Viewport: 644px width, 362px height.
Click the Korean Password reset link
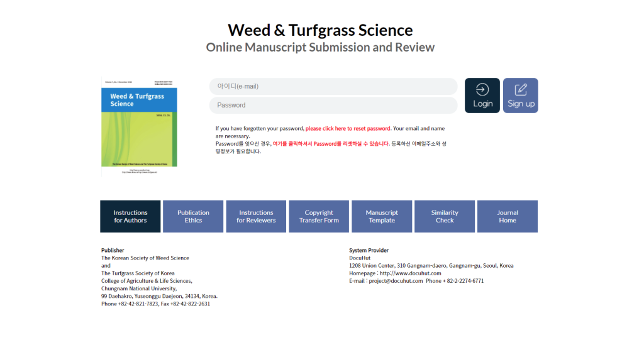click(331, 144)
